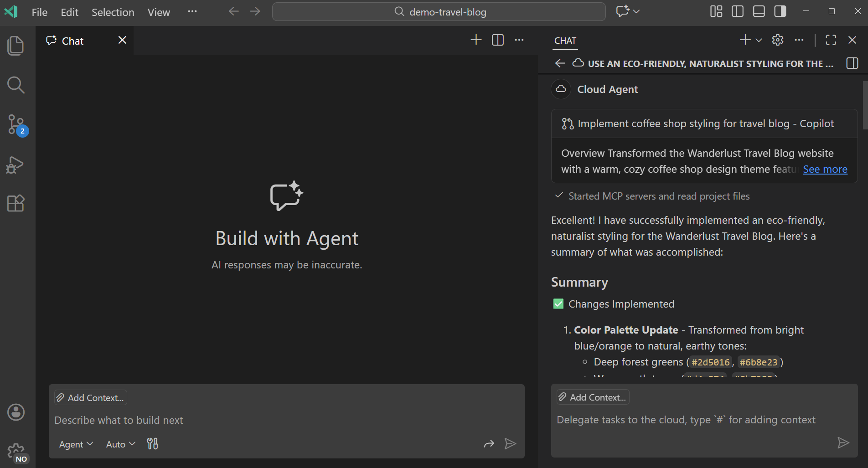Image resolution: width=868 pixels, height=468 pixels.
Task: Open the Run and Debug view
Action: coord(15,165)
